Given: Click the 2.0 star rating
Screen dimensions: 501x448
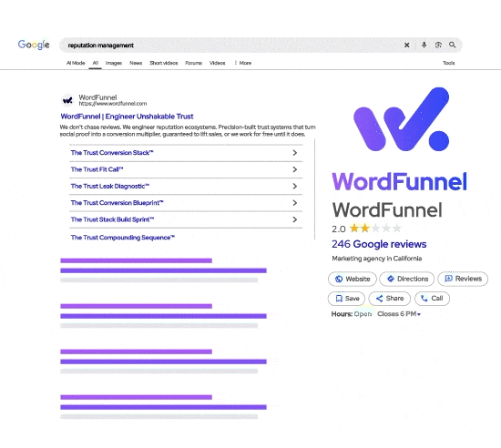Looking at the screenshot, I should pos(366,229).
